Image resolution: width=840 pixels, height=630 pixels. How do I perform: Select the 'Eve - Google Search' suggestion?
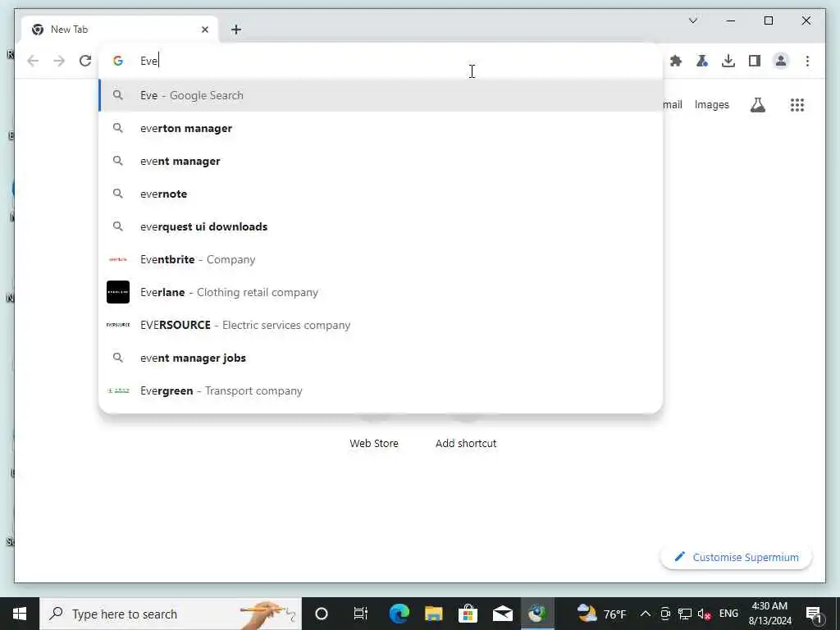(381, 95)
